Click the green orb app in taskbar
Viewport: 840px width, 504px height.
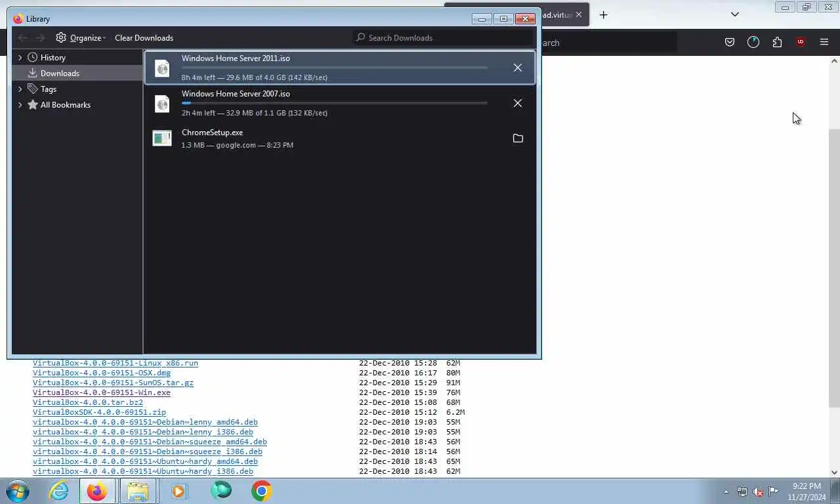(x=221, y=491)
